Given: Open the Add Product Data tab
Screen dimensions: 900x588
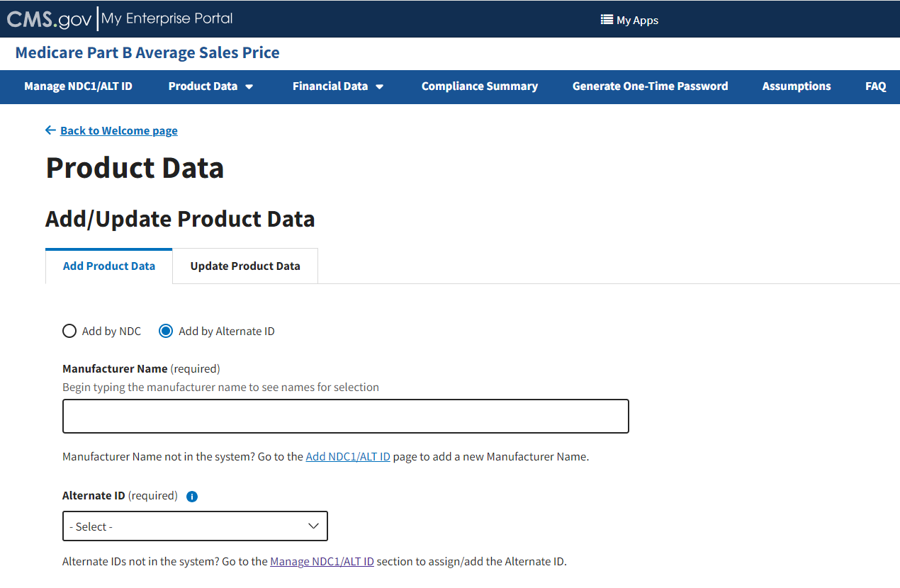Looking at the screenshot, I should point(109,266).
